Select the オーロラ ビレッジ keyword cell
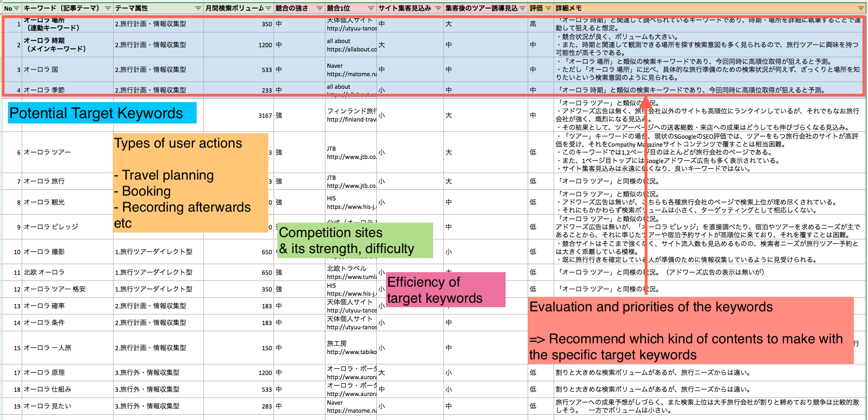Screen dimensions: 868x420 point(67,227)
